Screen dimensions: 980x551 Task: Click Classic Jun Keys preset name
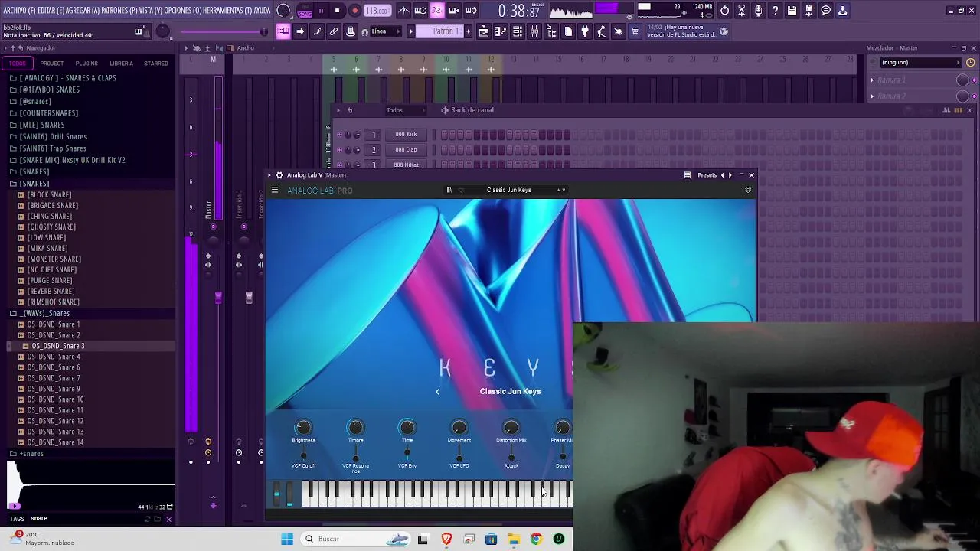pyautogui.click(x=509, y=190)
